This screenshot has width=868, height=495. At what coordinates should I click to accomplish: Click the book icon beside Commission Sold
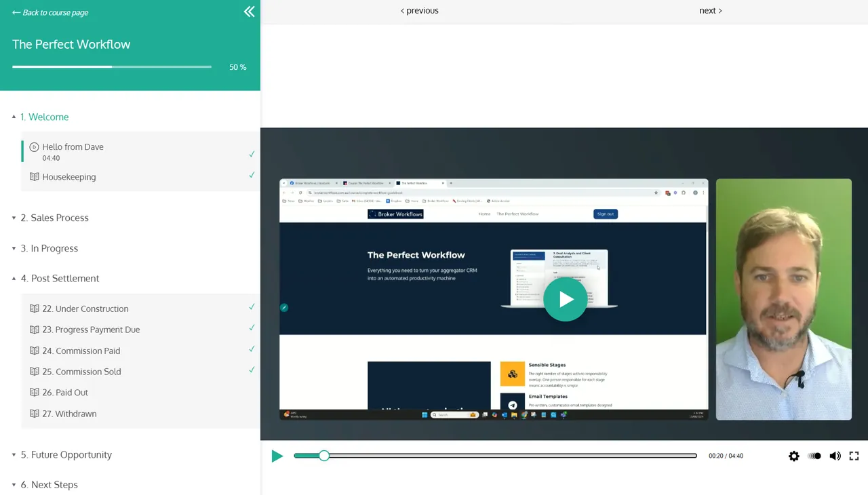pos(34,372)
